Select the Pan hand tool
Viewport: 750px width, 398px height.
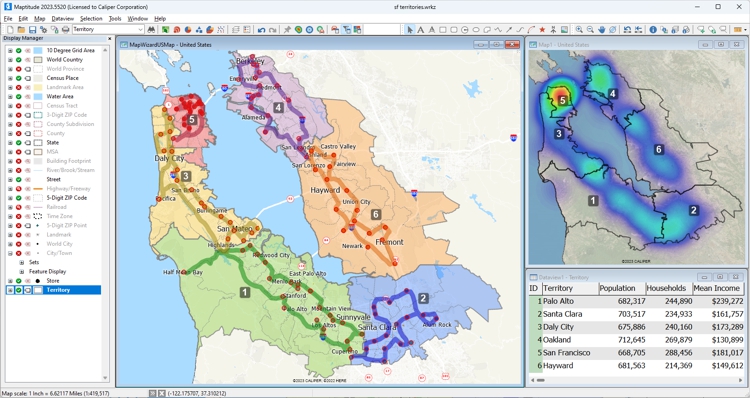coord(602,30)
